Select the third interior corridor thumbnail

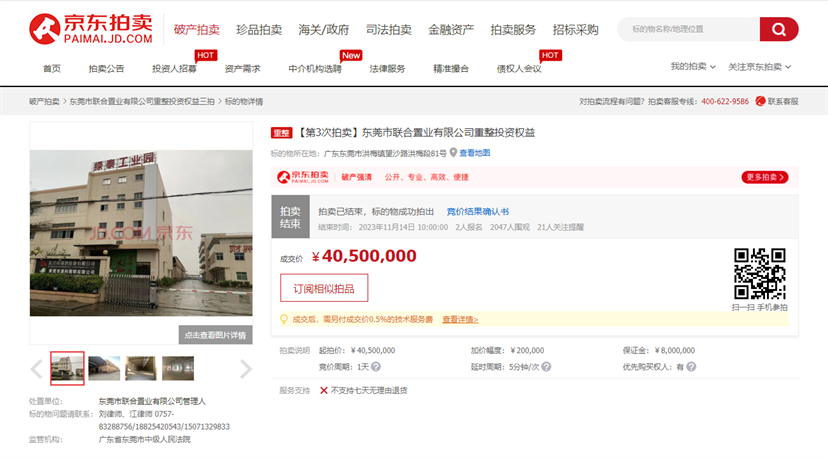(141, 368)
